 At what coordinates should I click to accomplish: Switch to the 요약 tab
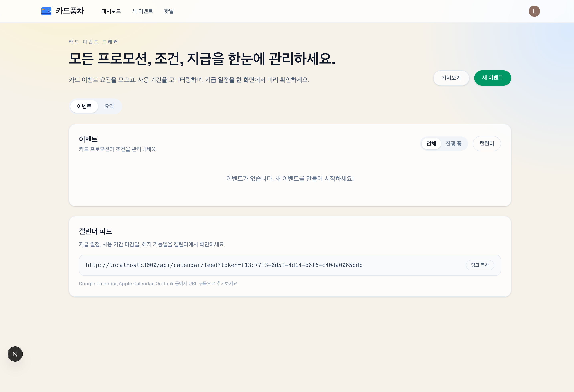coord(109,106)
